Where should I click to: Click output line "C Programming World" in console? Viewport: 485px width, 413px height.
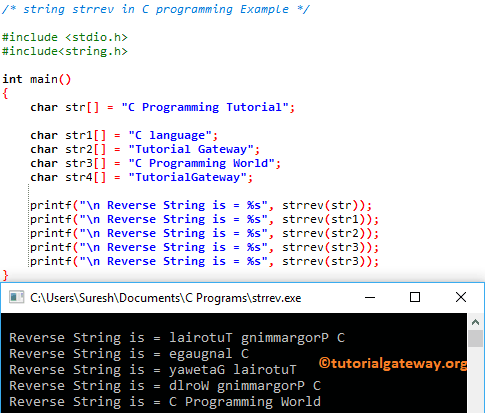point(245,402)
